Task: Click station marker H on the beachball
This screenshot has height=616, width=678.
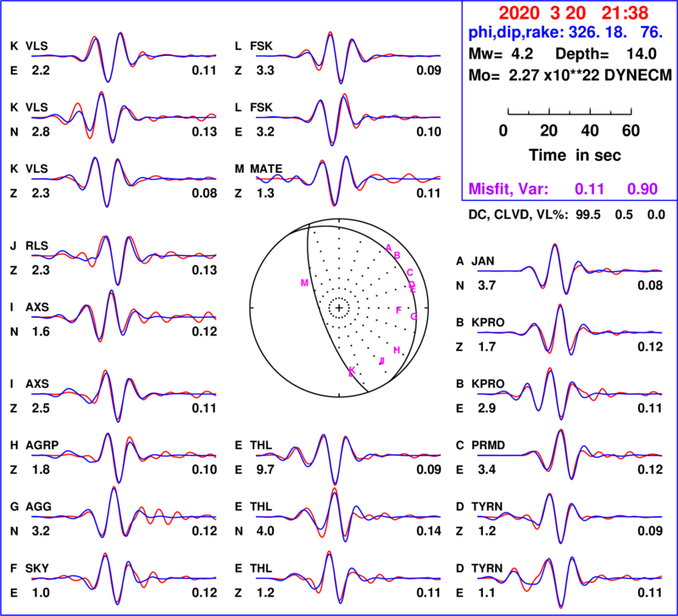Action: click(397, 350)
